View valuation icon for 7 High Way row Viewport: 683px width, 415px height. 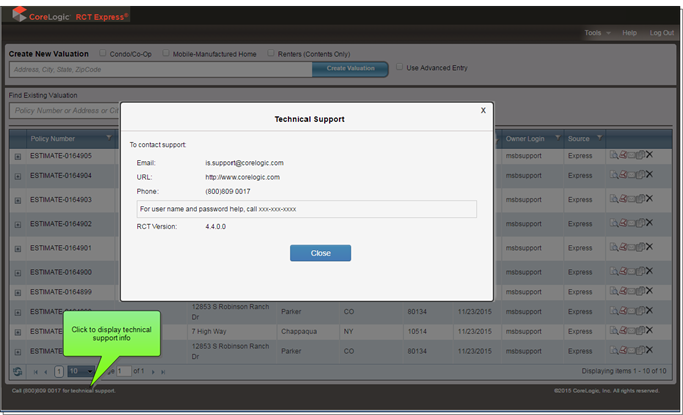coord(613,331)
